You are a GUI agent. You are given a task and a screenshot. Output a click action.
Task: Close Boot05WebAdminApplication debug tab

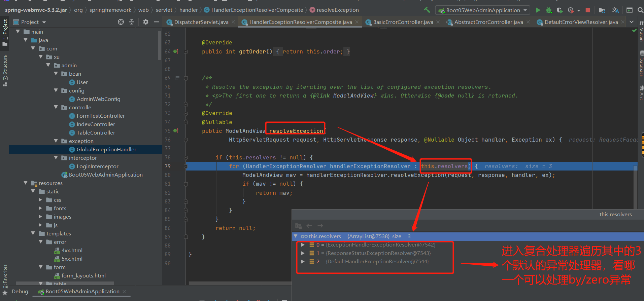click(124, 292)
